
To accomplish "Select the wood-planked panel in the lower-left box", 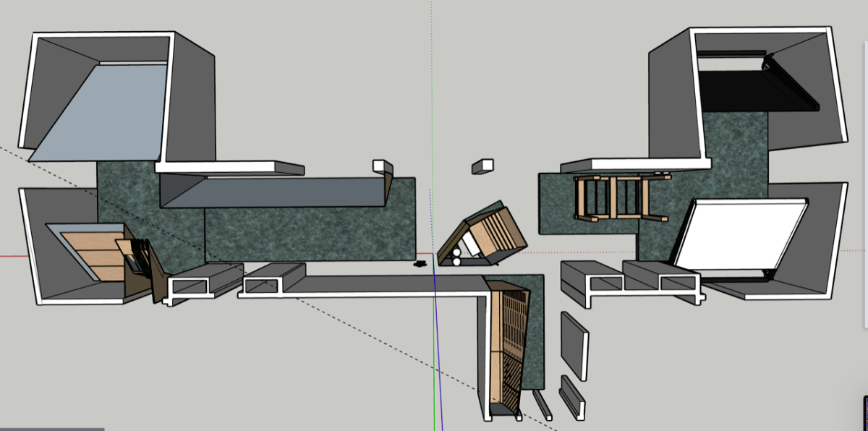I will pos(90,255).
